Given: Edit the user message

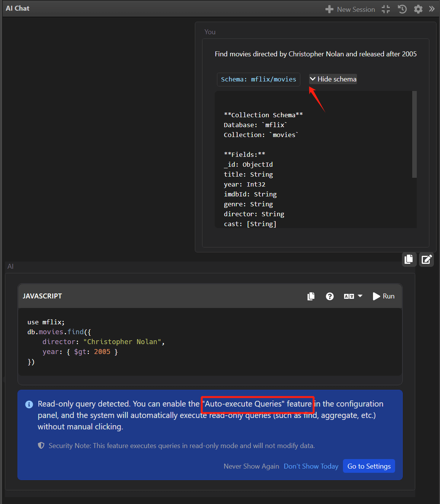Looking at the screenshot, I should click(427, 259).
